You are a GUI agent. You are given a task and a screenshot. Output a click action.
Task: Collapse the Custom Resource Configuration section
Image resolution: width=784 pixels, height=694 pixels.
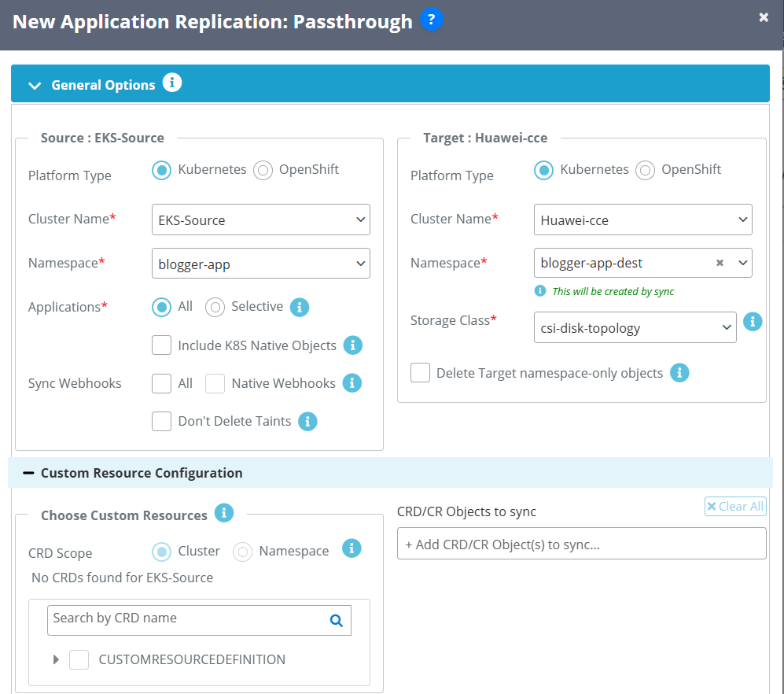(x=28, y=473)
